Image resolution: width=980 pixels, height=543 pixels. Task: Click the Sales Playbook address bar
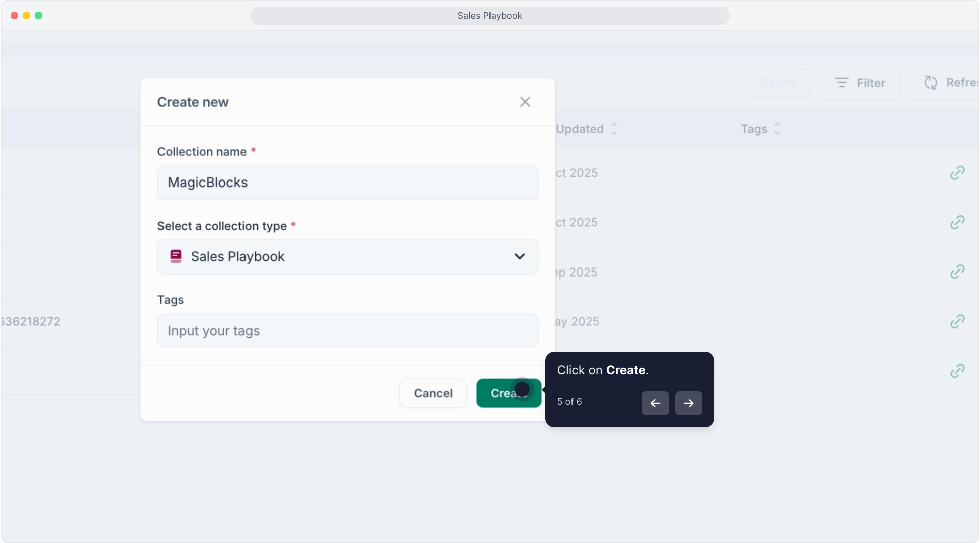click(489, 16)
